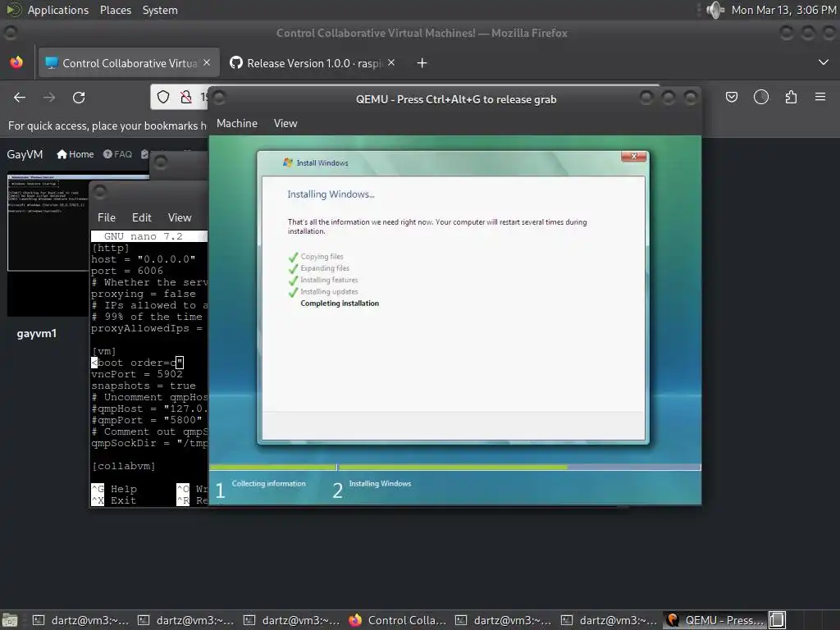The height and width of the screenshot is (630, 840).
Task: Open Home link on CollabVM page
Action: pos(75,154)
